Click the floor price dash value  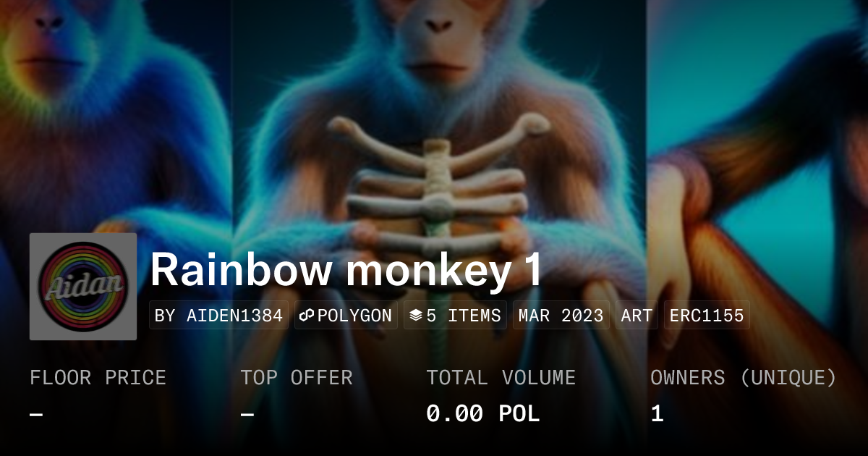[36, 415]
